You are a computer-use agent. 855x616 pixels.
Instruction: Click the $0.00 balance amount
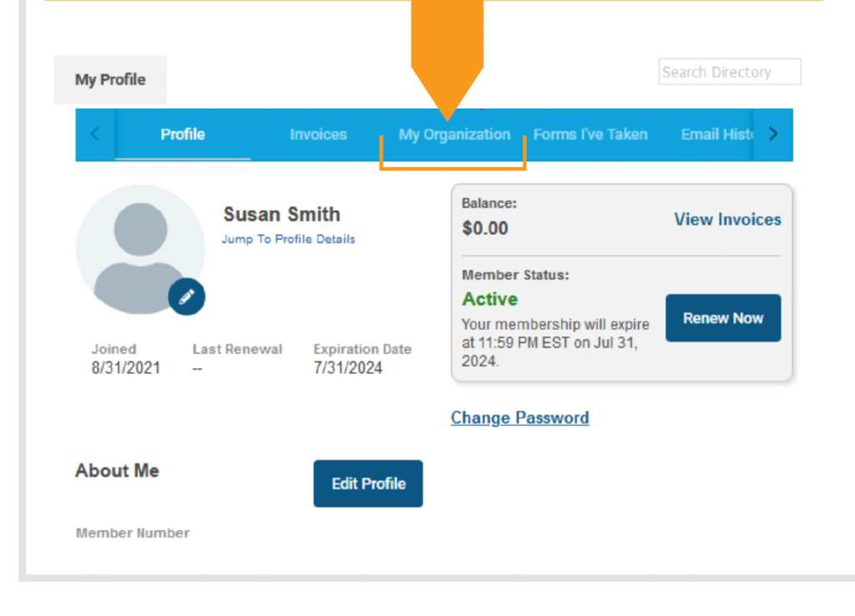click(x=485, y=228)
